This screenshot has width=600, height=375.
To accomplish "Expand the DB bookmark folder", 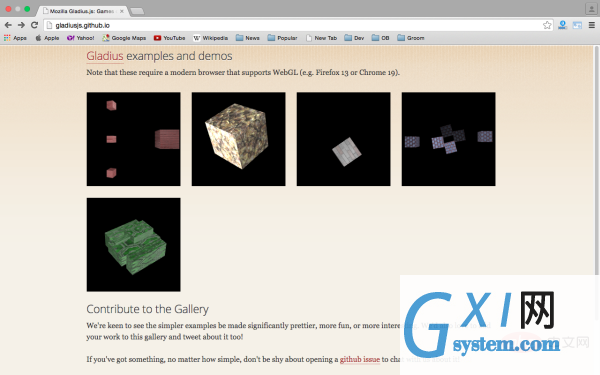I will click(380, 38).
